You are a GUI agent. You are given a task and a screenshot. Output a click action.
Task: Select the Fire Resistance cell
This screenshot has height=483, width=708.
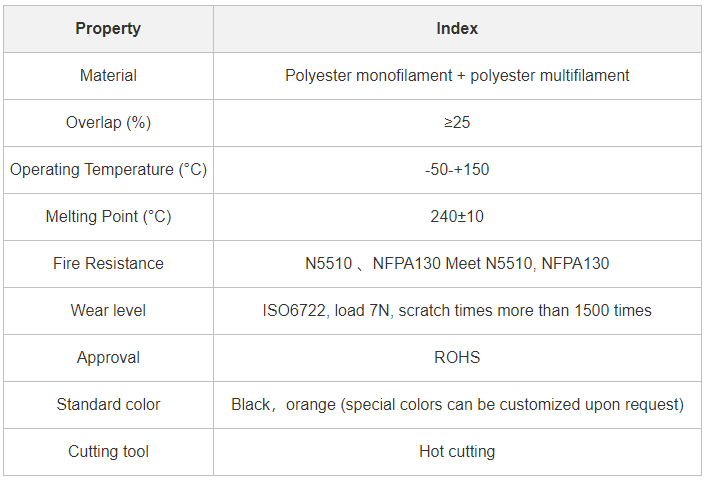click(x=108, y=264)
